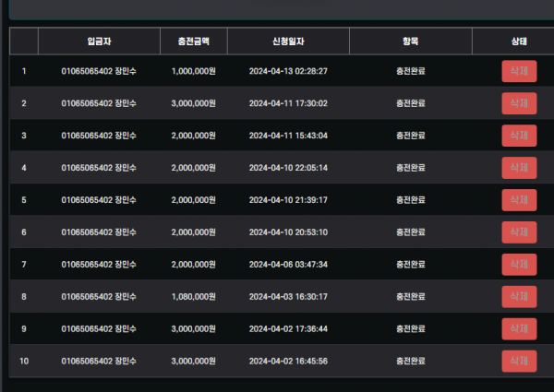Screen dimensions: 554x392
Task: Click the 신청일자 column header
Action: tap(288, 42)
